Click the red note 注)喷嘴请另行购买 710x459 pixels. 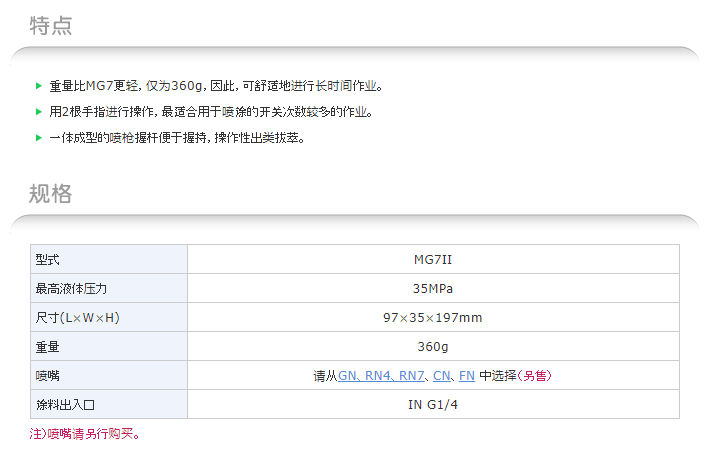coord(85,434)
